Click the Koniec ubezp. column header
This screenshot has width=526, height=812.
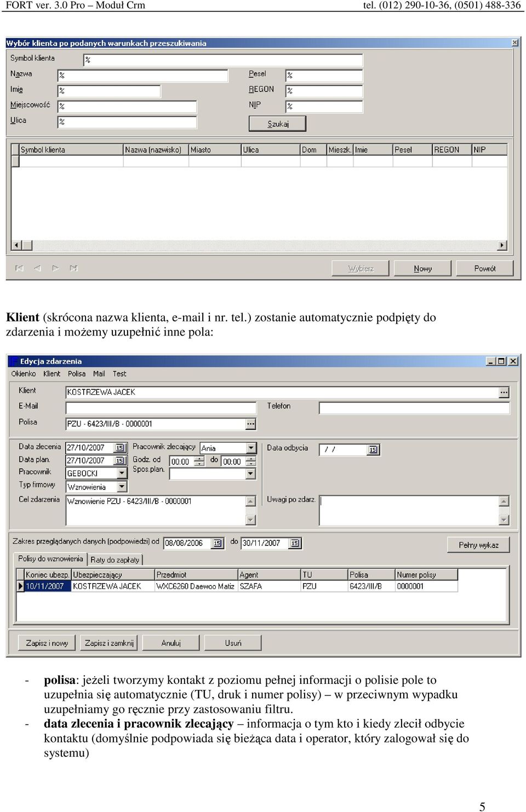click(48, 575)
